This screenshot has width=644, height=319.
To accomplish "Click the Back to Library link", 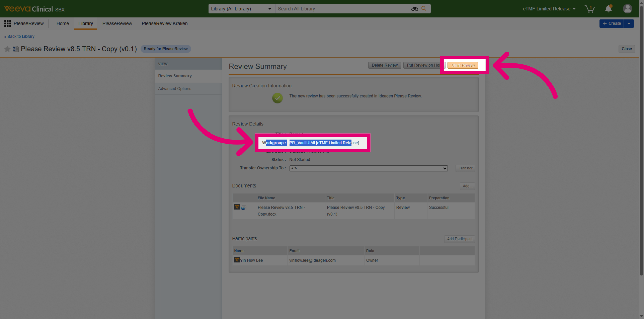I will [x=19, y=36].
